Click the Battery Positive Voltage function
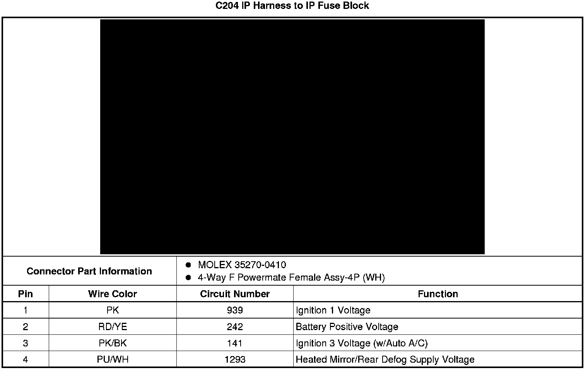The image size is (588, 370). pyautogui.click(x=347, y=327)
